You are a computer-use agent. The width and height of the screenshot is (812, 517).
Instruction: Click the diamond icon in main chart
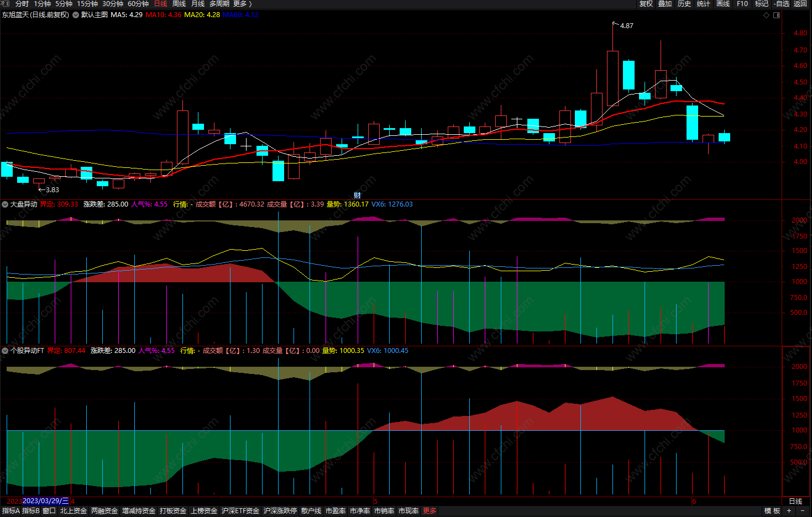coord(766,15)
